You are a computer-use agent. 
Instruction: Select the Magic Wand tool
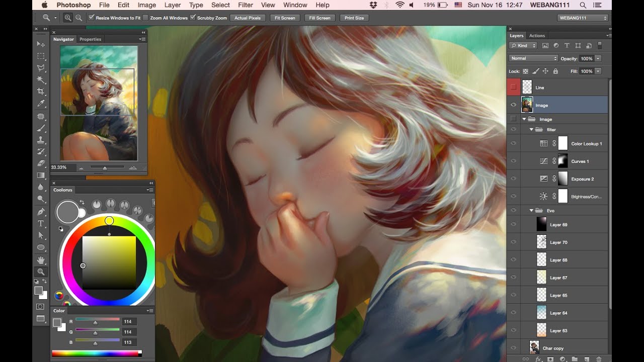[41, 79]
